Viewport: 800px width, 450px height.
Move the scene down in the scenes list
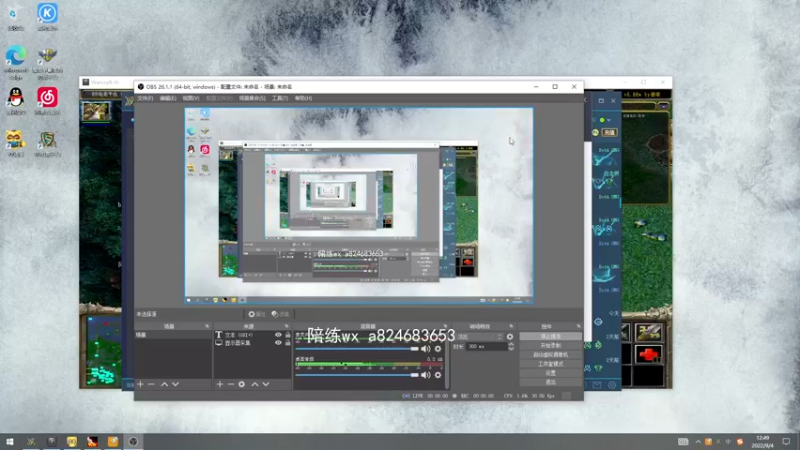tap(176, 384)
